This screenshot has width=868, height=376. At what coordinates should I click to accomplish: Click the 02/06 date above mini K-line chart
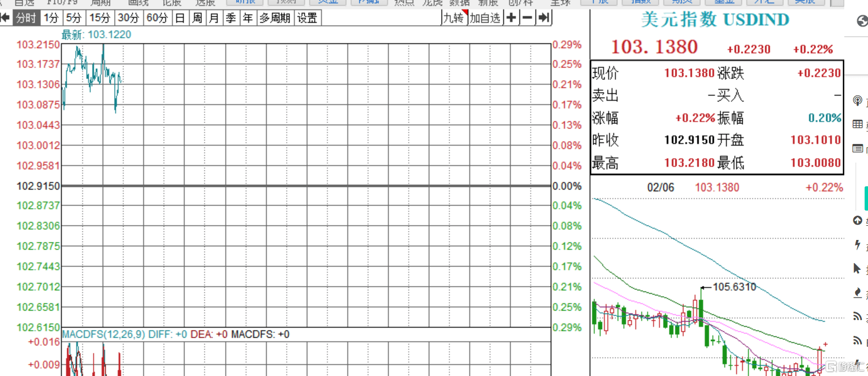660,187
